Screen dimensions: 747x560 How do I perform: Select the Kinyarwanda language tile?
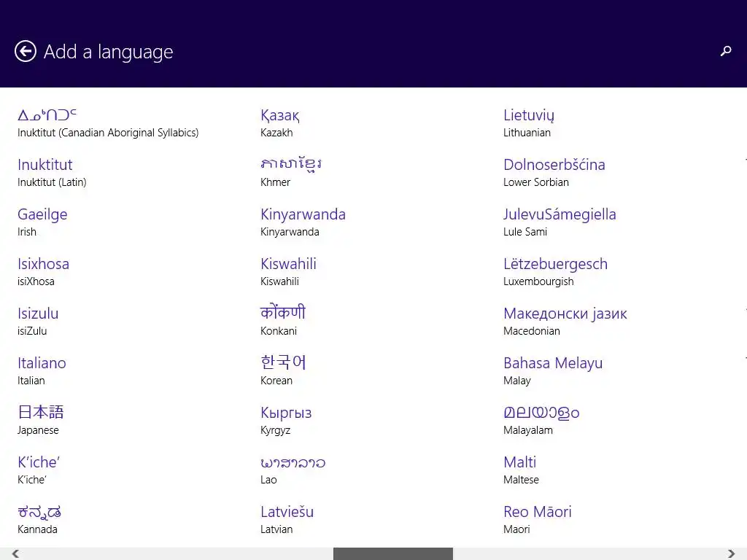tap(303, 222)
